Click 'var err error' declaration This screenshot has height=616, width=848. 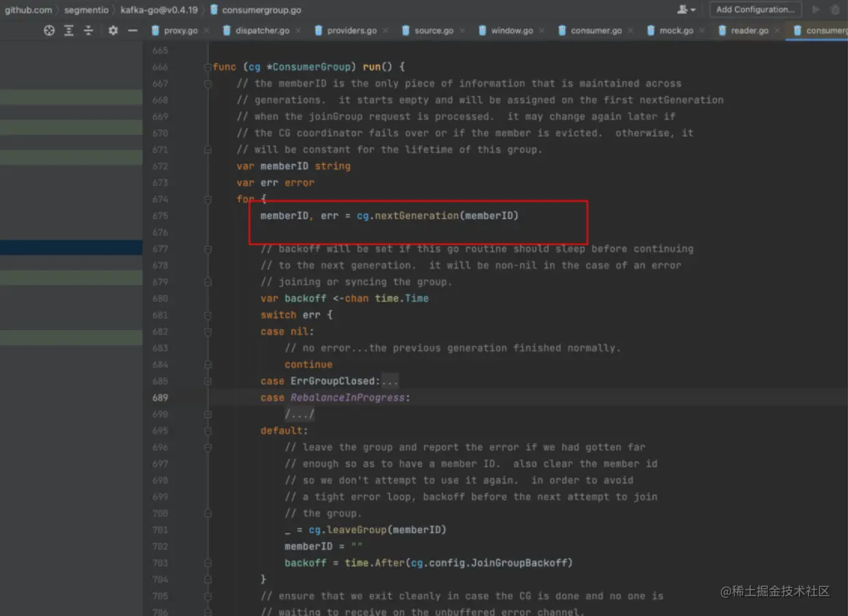[276, 183]
